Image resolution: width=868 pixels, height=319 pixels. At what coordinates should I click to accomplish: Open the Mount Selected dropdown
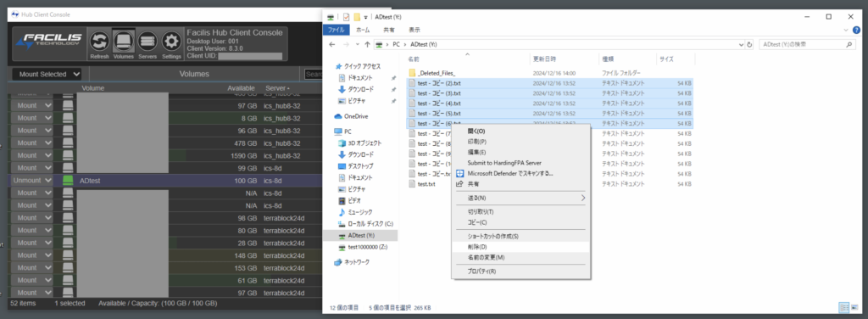click(47, 74)
